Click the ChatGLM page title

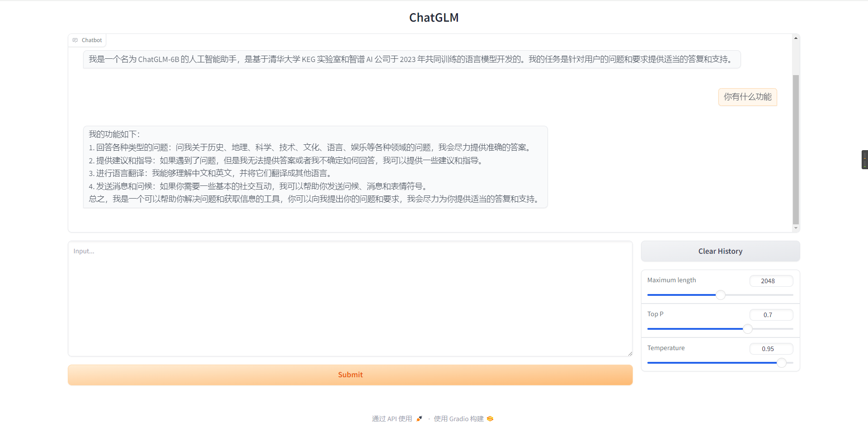coord(434,18)
